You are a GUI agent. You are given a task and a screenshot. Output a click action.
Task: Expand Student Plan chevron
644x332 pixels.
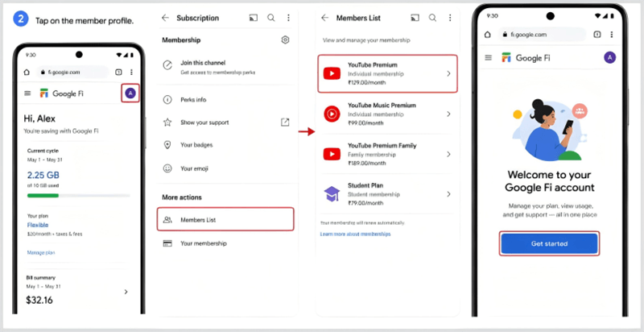click(448, 194)
